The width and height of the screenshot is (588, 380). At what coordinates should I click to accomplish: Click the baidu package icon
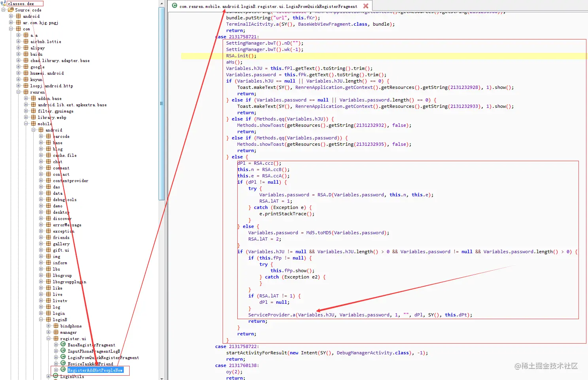pyautogui.click(x=26, y=54)
